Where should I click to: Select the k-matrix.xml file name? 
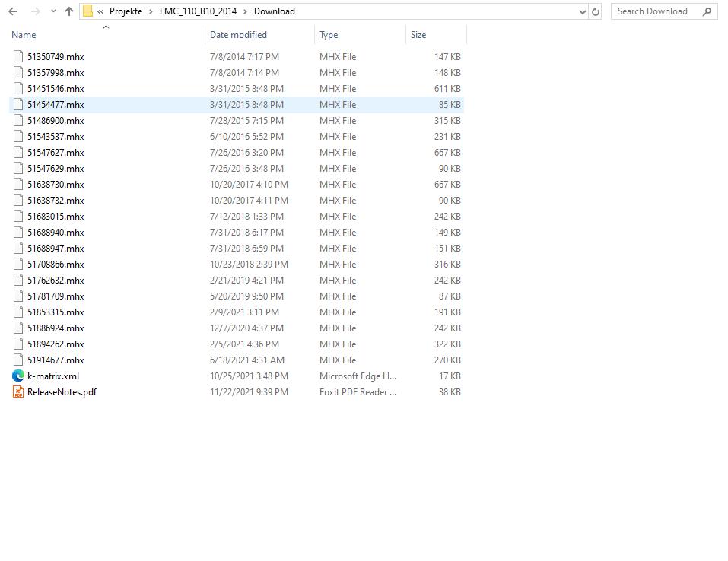[53, 376]
